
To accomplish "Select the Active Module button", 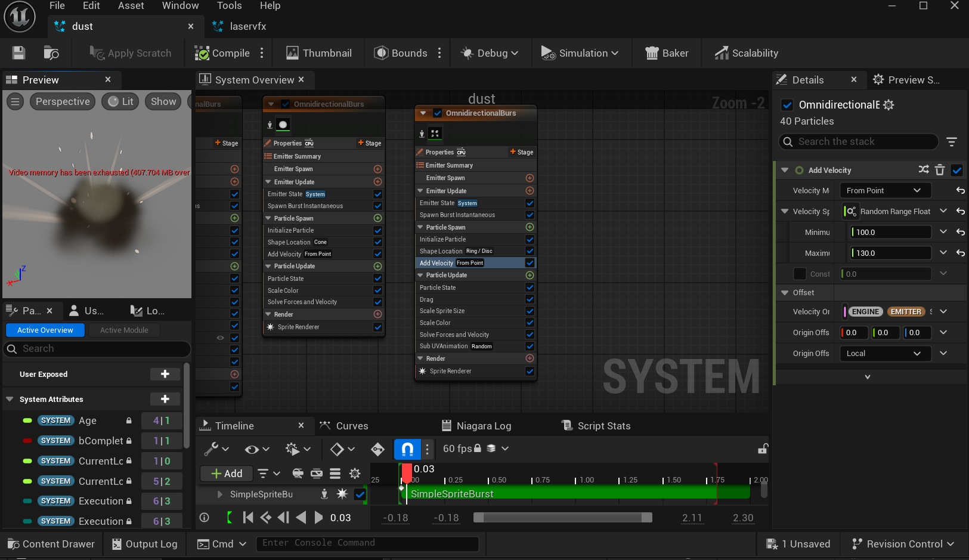I will coord(124,330).
